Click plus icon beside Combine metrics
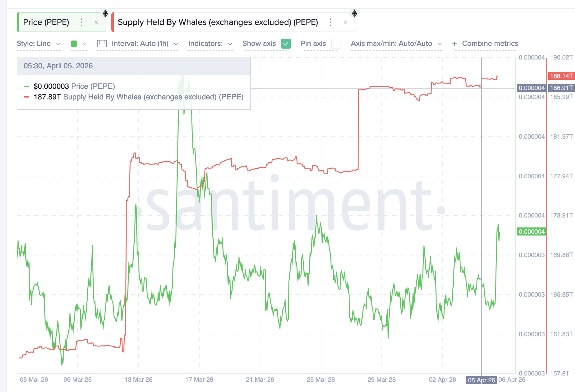Image resolution: width=575 pixels, height=392 pixels. click(x=455, y=44)
